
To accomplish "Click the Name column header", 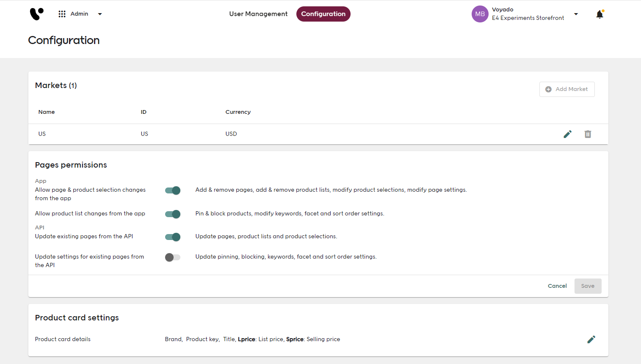I will coord(47,112).
